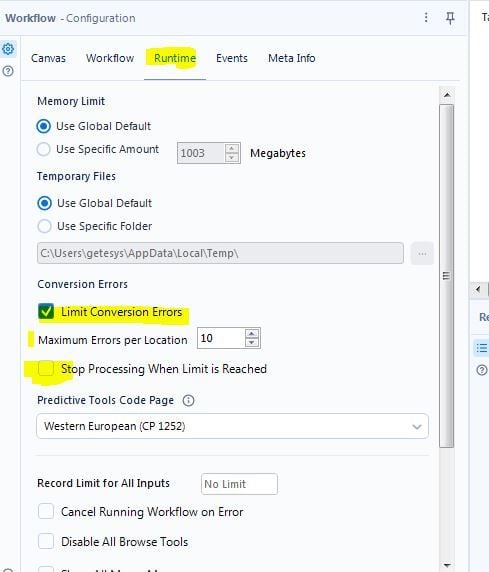Image resolution: width=489 pixels, height=572 pixels.
Task: Click the Record Limit for All Inputs field
Action: 239,484
